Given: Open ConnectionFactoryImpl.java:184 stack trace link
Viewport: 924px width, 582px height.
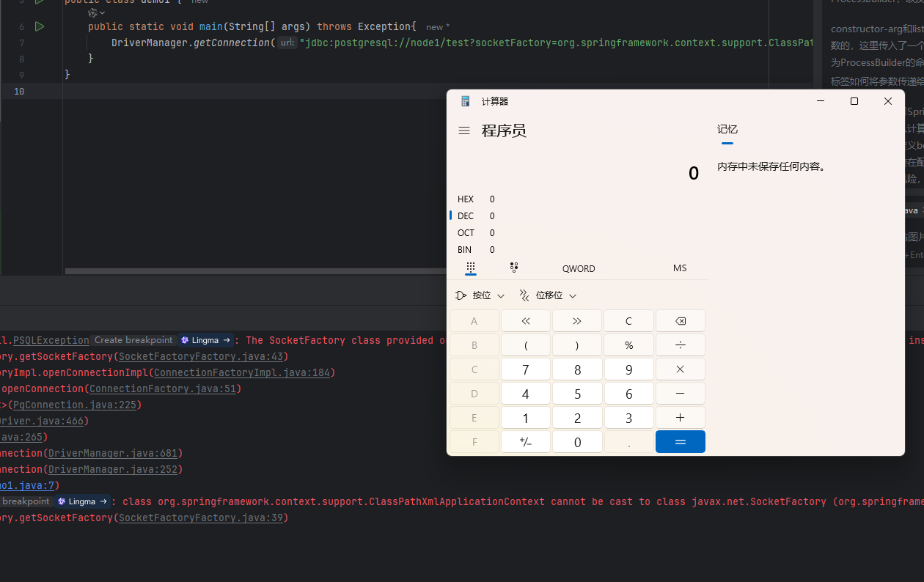Looking at the screenshot, I should [241, 372].
